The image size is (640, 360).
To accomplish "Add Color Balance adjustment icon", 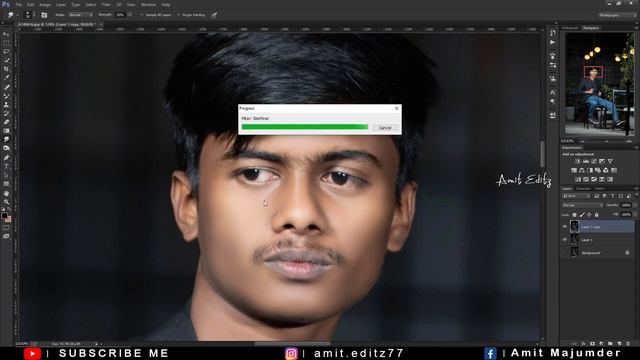I will click(x=582, y=170).
